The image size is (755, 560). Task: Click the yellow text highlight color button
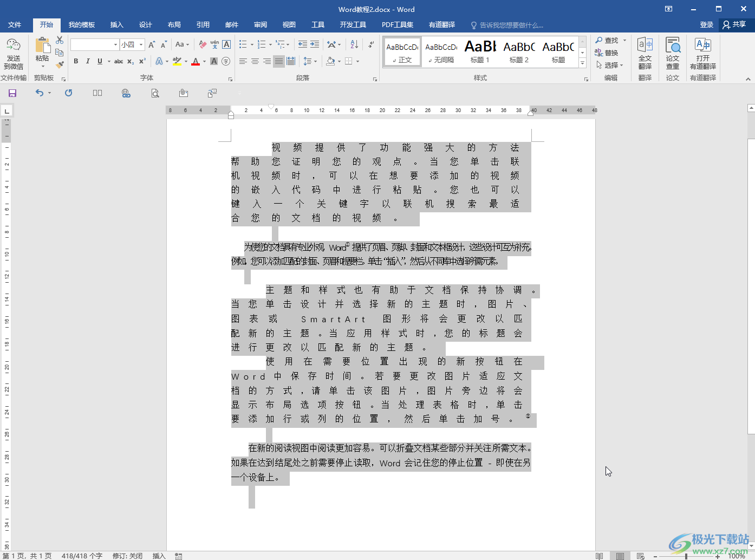click(177, 61)
